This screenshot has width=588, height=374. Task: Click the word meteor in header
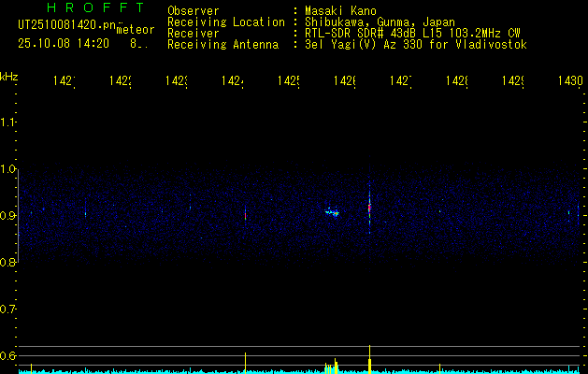click(x=136, y=30)
